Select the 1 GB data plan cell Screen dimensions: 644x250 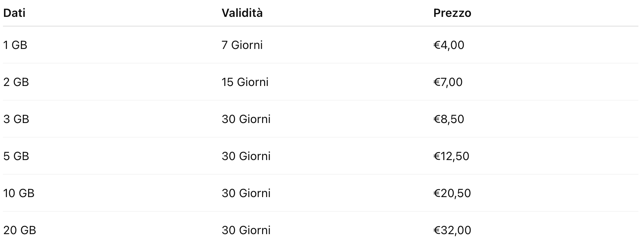[15, 45]
